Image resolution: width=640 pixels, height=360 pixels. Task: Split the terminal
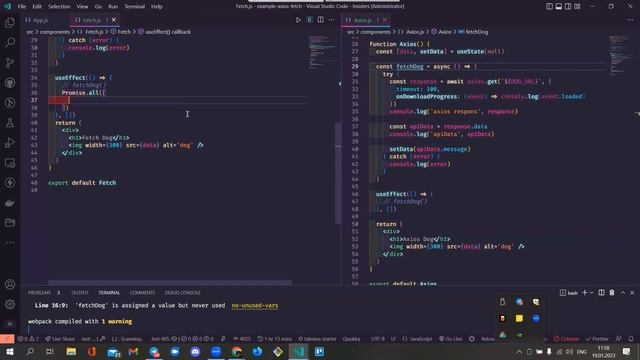601,293
